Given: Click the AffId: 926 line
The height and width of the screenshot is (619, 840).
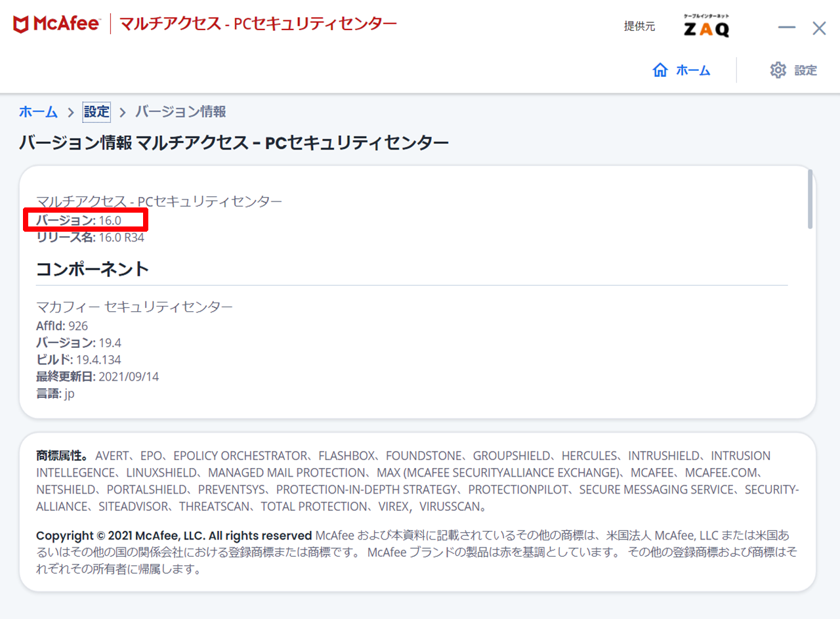Looking at the screenshot, I should [x=62, y=326].
